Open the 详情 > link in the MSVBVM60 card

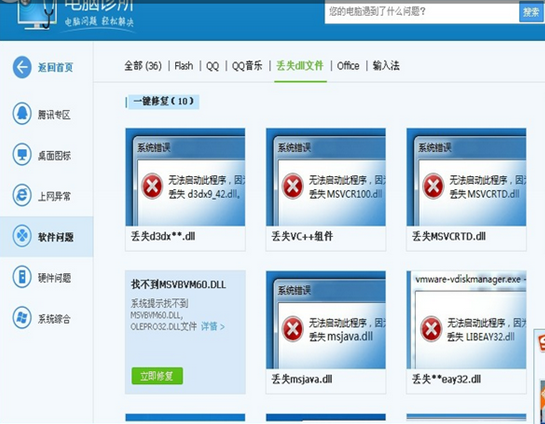pyautogui.click(x=213, y=326)
